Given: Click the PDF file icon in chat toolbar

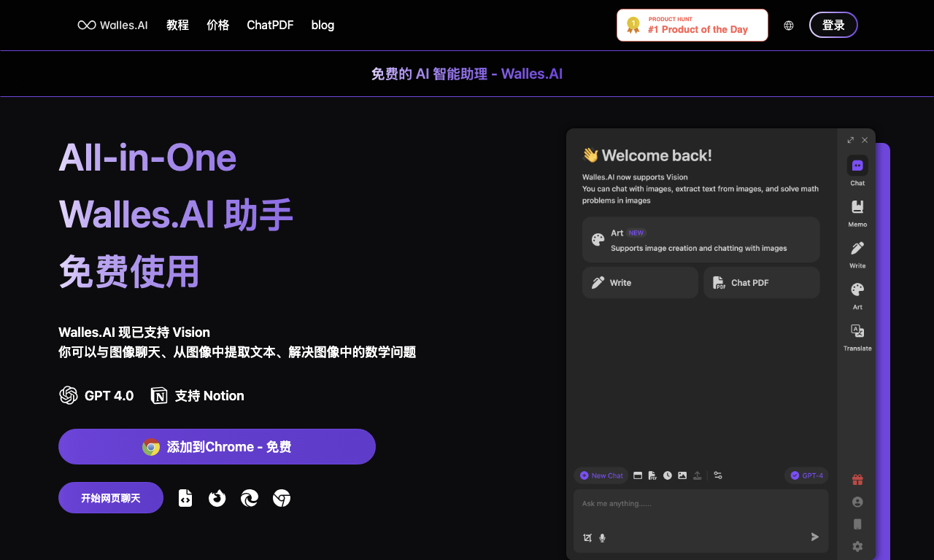Looking at the screenshot, I should (652, 475).
